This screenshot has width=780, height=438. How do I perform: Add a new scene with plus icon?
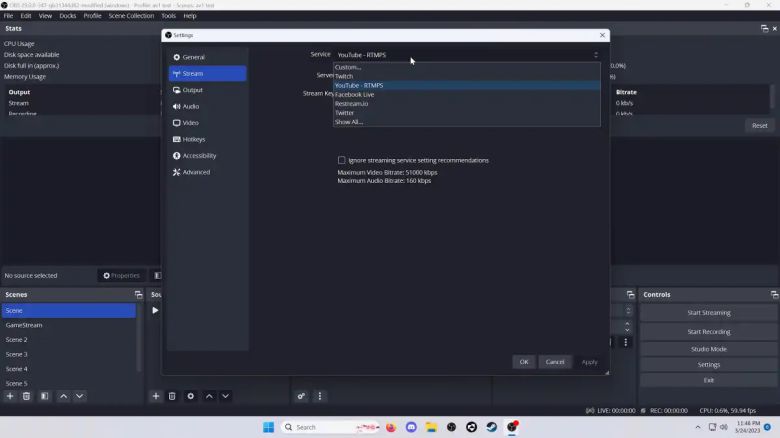(10, 396)
